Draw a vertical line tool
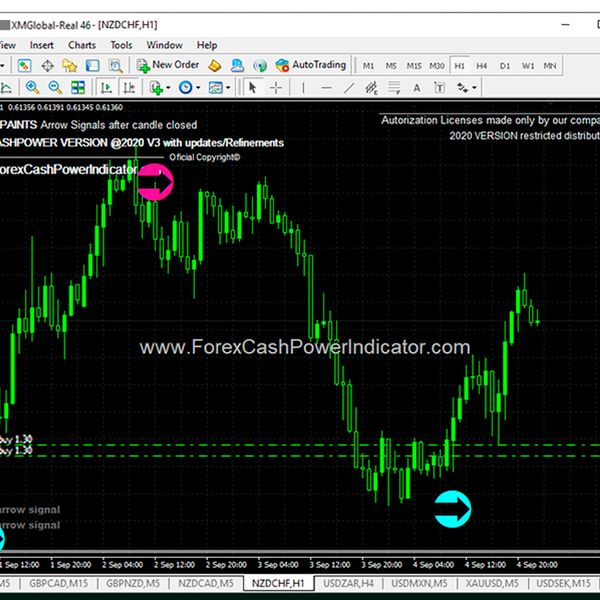The image size is (600, 600). (303, 88)
